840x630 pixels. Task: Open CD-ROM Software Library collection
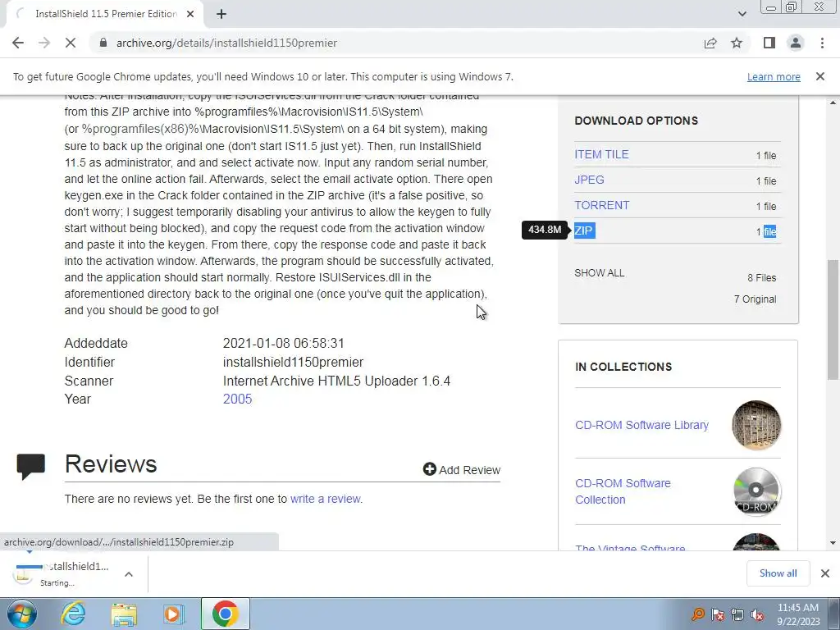click(641, 425)
